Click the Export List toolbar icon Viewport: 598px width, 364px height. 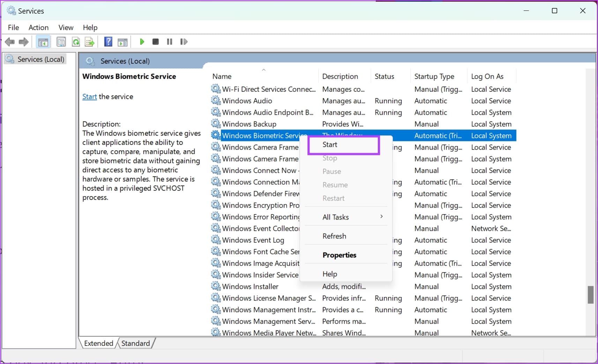coord(90,42)
